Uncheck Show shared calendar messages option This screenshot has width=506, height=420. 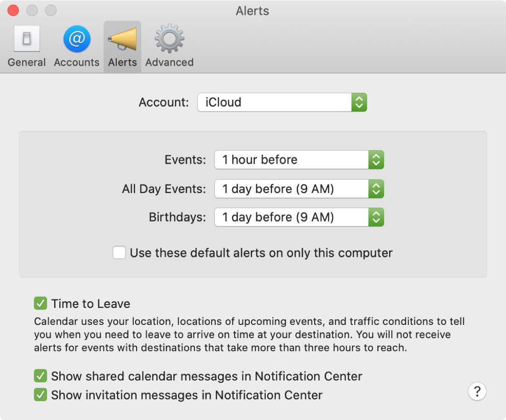40,376
